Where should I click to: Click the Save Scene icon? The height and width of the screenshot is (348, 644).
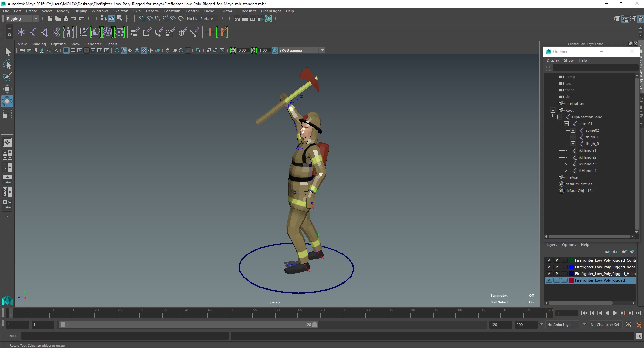66,19
